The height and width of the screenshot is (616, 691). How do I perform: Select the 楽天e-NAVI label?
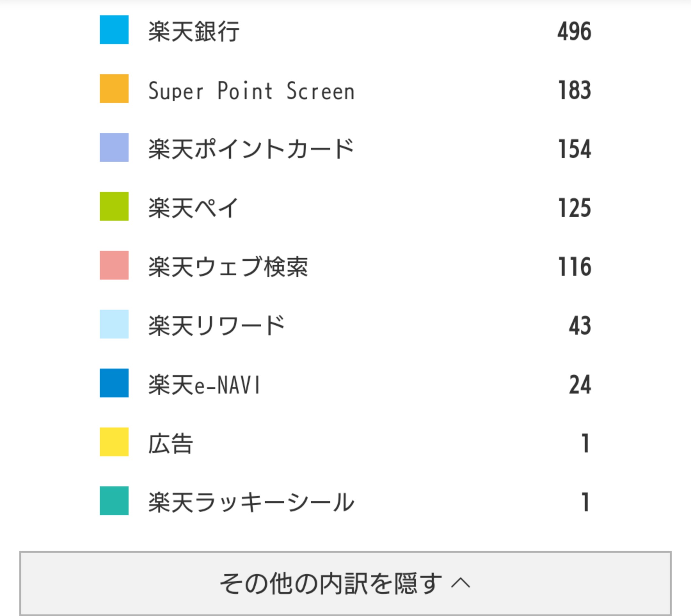tap(204, 385)
